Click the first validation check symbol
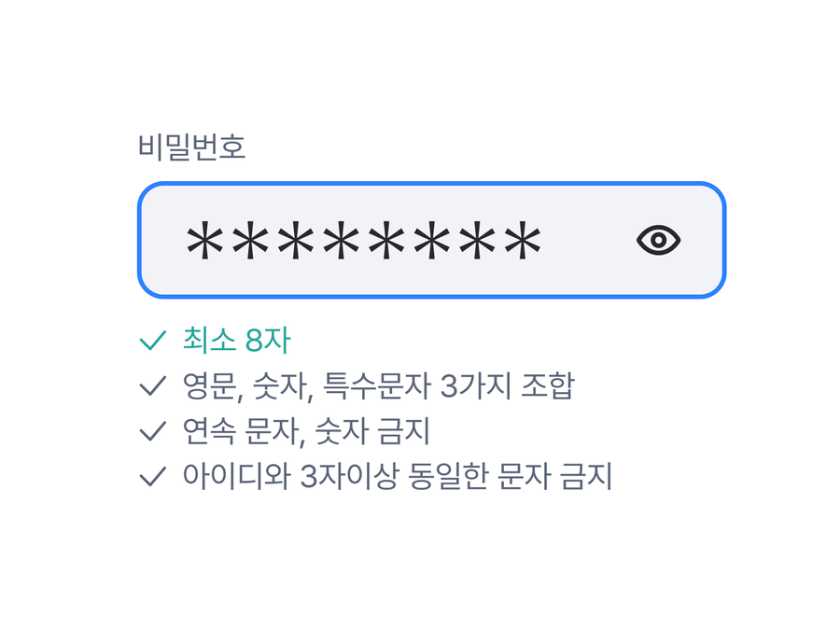Image resolution: width=840 pixels, height=630 pixels. [151, 342]
